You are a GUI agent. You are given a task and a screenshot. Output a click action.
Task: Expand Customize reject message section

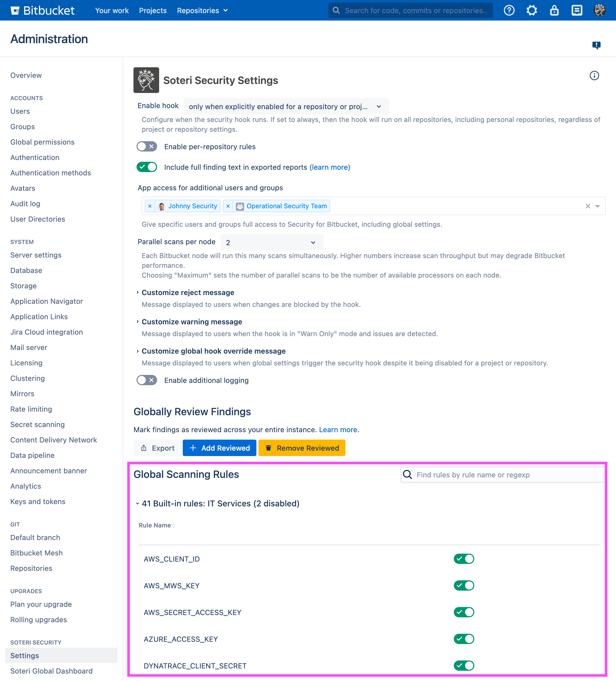click(x=188, y=292)
